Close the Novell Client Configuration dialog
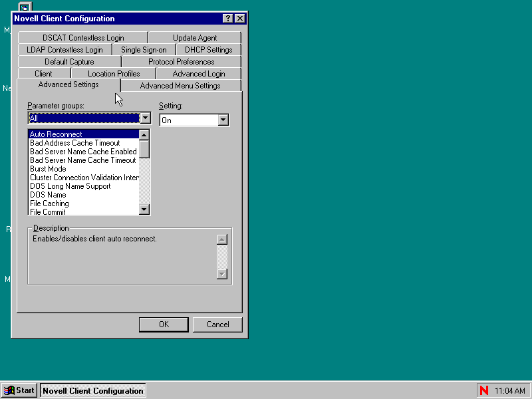532x399 pixels. point(240,19)
